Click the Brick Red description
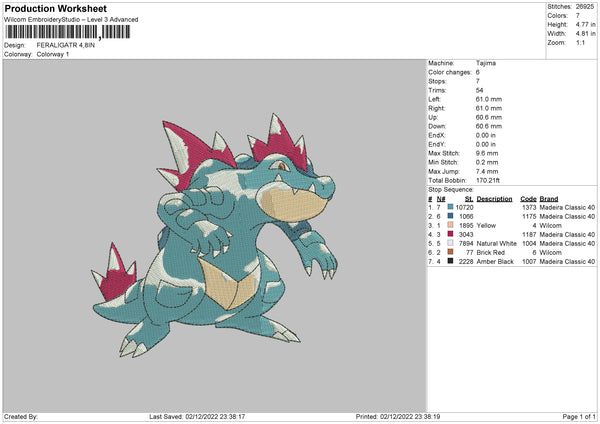Screen dimensions: 600x424 click(x=491, y=253)
